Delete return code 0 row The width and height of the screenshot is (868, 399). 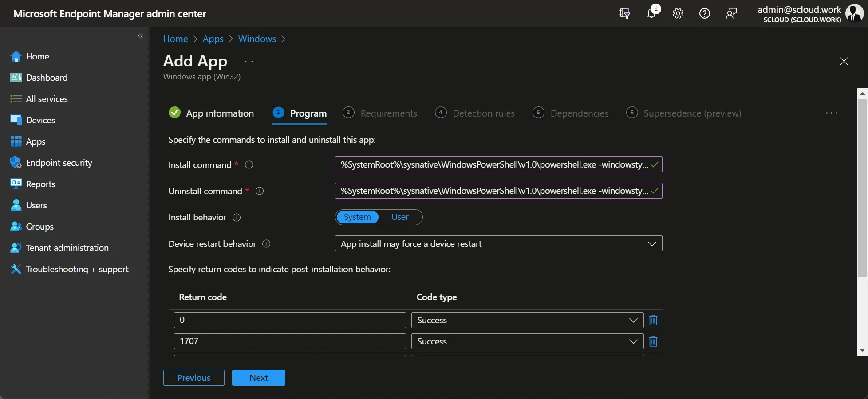click(x=653, y=320)
